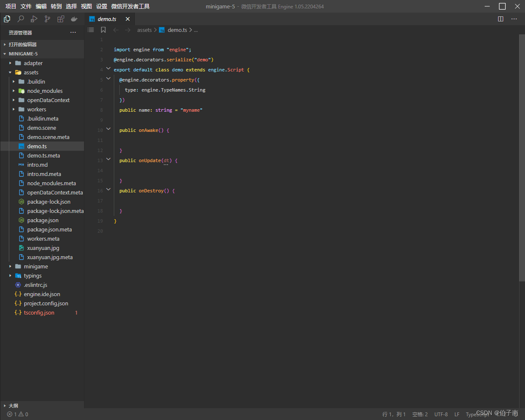
Task: Click the typings folder icon
Action: tap(18, 276)
